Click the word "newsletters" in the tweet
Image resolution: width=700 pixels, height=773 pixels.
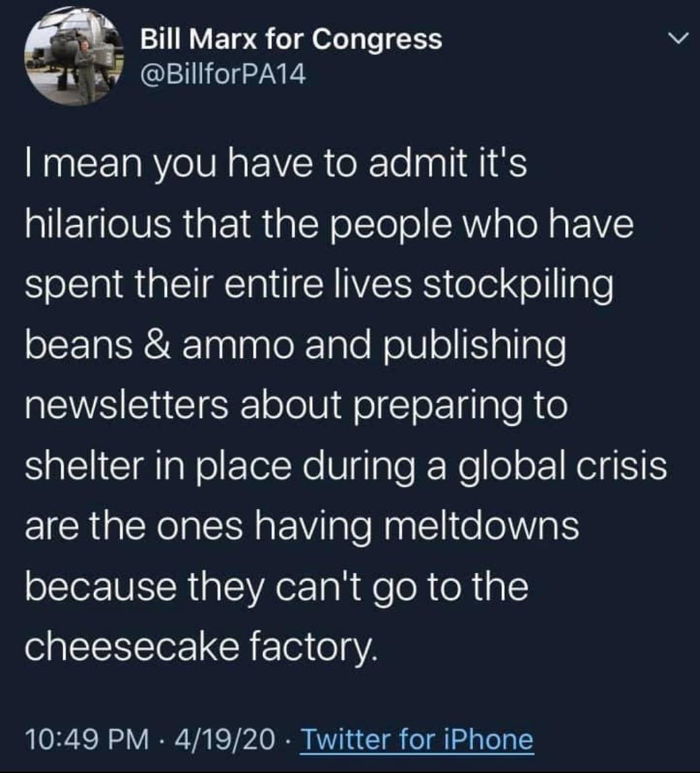click(125, 406)
